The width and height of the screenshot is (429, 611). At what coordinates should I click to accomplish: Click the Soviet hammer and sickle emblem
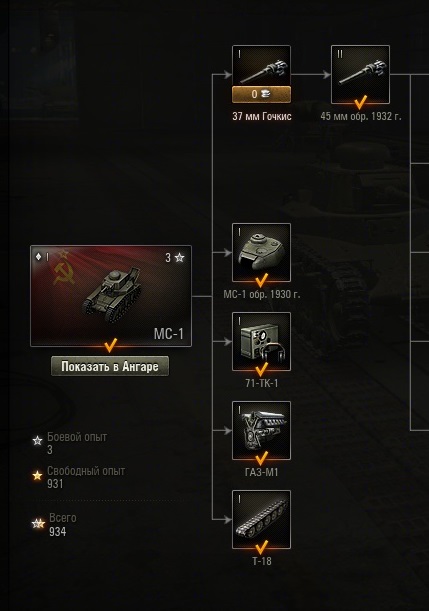(x=64, y=273)
